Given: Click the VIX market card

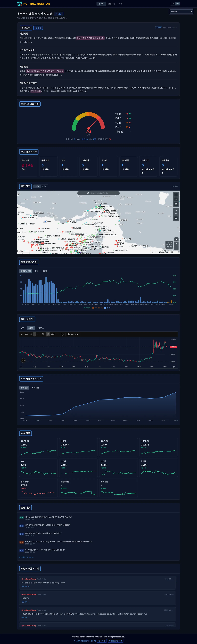Looking at the screenshot, I should [x=38, y=468].
